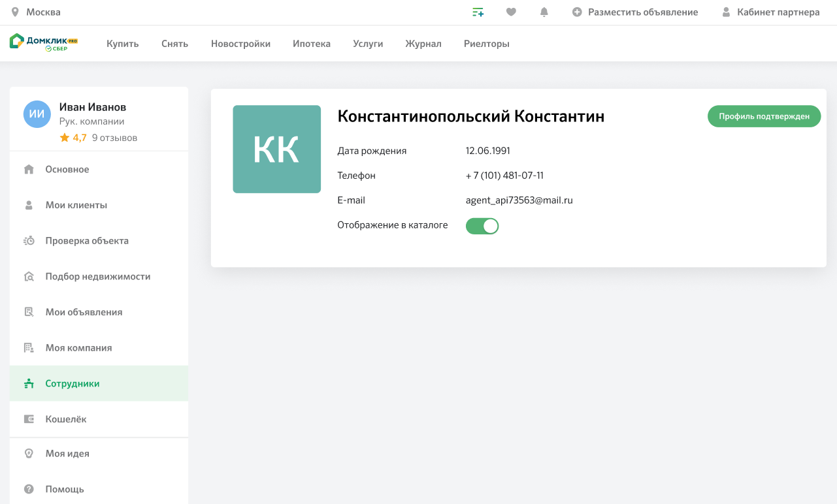Click the КК employee avatar tile
837x504 pixels.
[277, 149]
